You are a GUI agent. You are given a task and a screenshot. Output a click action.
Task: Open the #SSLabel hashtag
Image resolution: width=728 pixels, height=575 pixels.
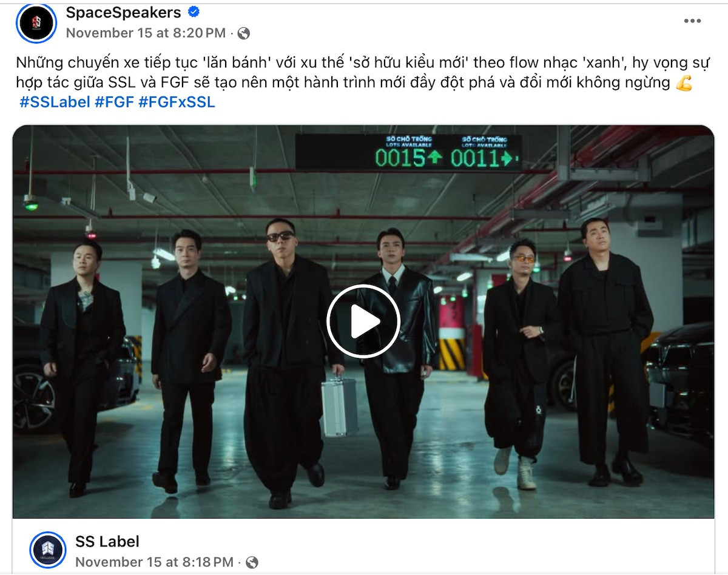[x=55, y=102]
